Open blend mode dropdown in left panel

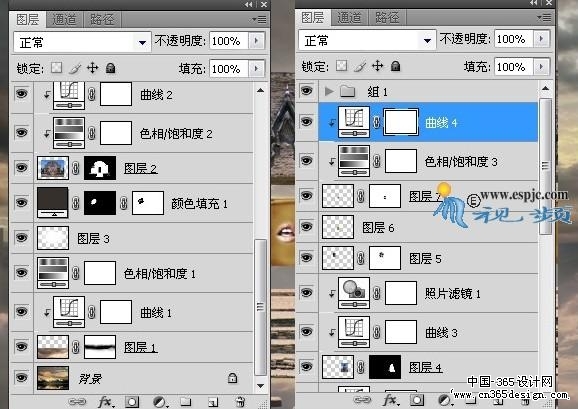pyautogui.click(x=82, y=42)
